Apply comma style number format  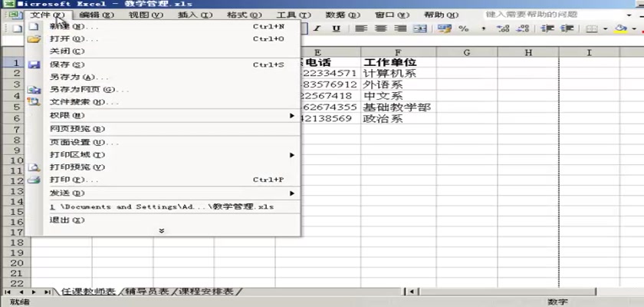[484, 28]
